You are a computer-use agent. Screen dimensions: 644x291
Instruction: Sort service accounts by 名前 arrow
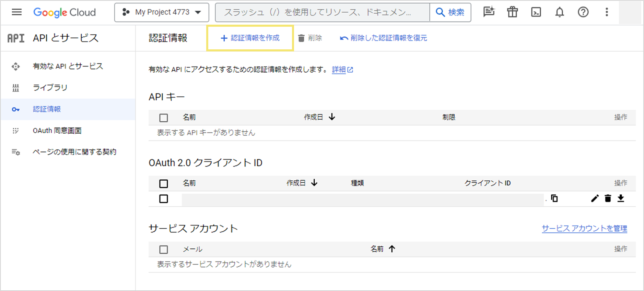coord(392,248)
